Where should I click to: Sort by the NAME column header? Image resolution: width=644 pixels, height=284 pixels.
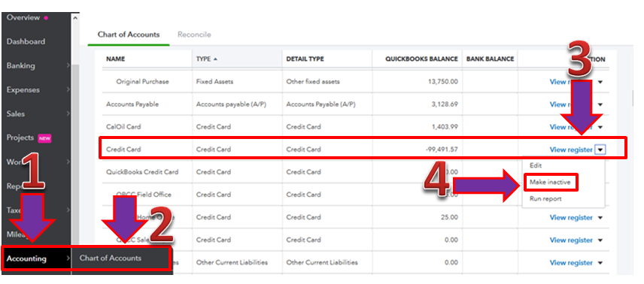click(115, 59)
